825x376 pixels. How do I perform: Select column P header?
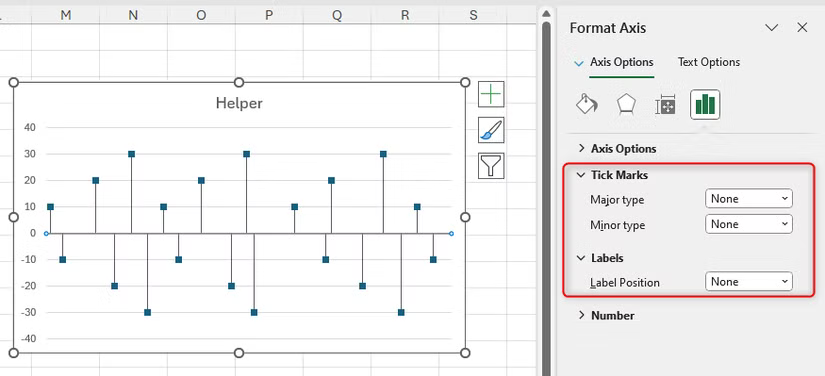coord(269,15)
